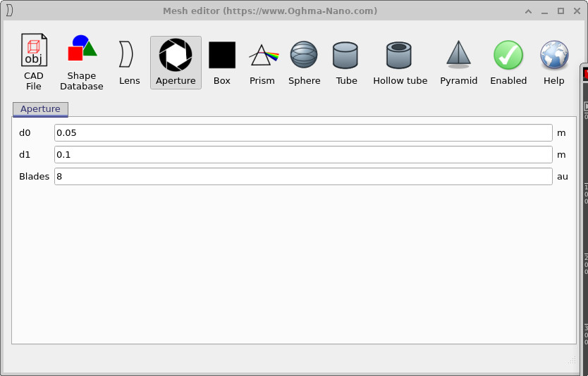Open the CAD File import tool
Viewport: 588px width, 376px height.
(x=33, y=62)
